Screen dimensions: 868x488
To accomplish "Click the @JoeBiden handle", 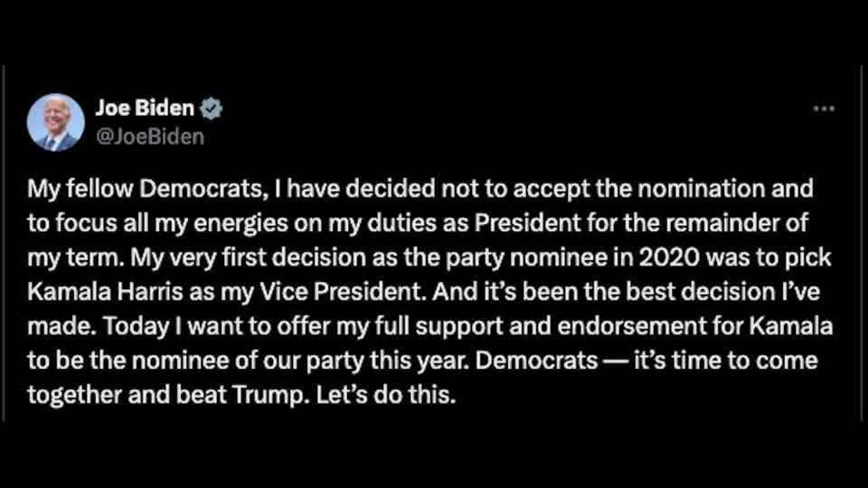I will tap(149, 136).
